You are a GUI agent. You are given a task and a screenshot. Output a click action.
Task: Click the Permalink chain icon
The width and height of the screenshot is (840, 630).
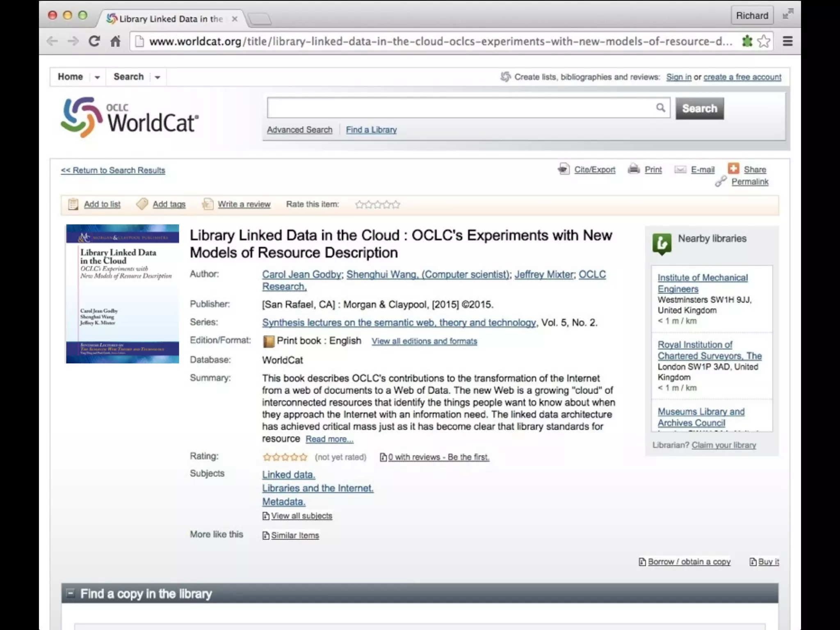[x=721, y=182]
